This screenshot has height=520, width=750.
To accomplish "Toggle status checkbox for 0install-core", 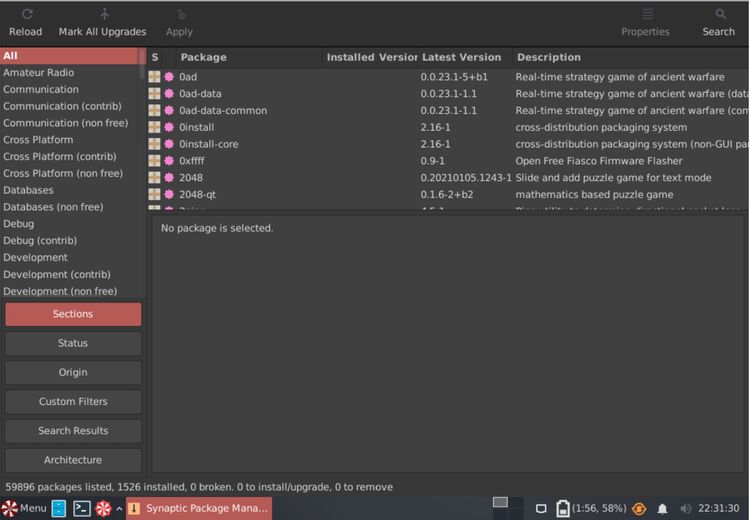I will 154,144.
